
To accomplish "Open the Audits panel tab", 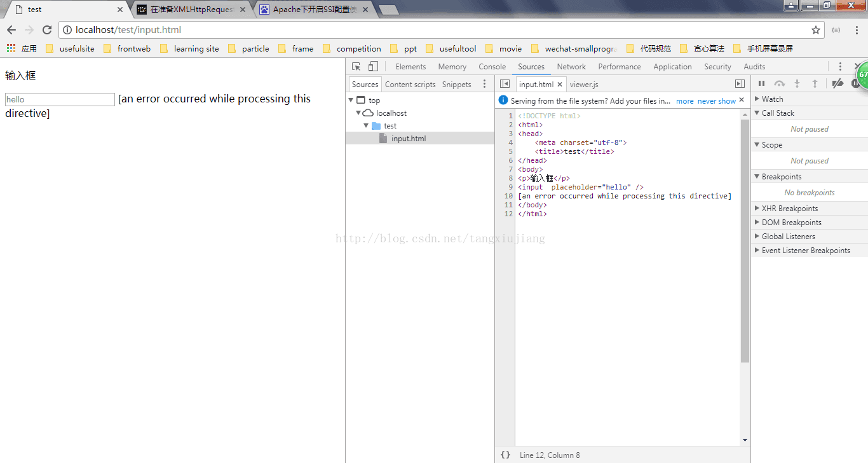I will 754,66.
